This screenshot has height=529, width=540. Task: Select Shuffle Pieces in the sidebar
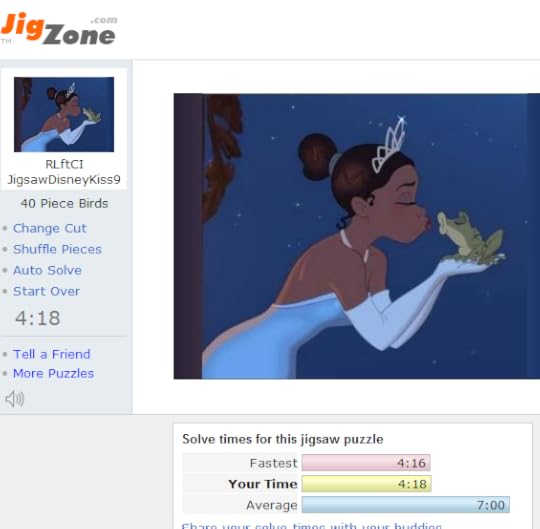[x=57, y=249]
